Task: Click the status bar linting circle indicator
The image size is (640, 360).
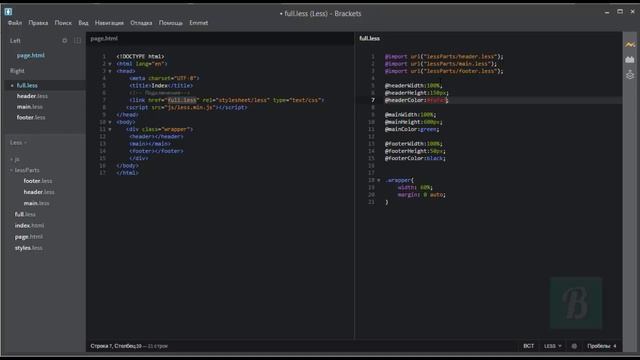Action: point(574,346)
